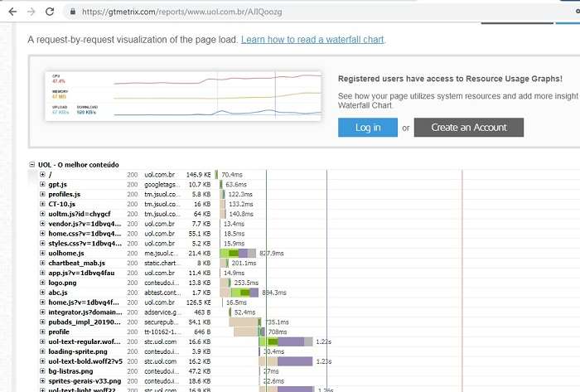Expand the app.js?v=1dbvq4fau request
Image resolution: width=580 pixels, height=392 pixels.
click(42, 273)
